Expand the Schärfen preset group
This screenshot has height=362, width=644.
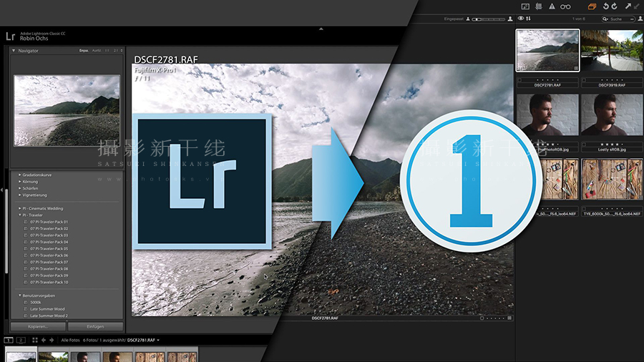[x=19, y=188]
